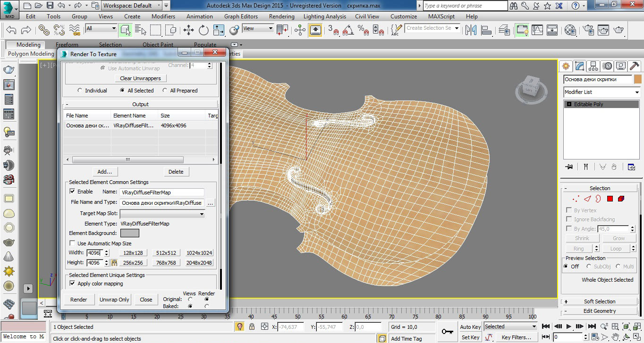The height and width of the screenshot is (343, 644).
Task: Open the Modifiers menu
Action: tap(163, 16)
